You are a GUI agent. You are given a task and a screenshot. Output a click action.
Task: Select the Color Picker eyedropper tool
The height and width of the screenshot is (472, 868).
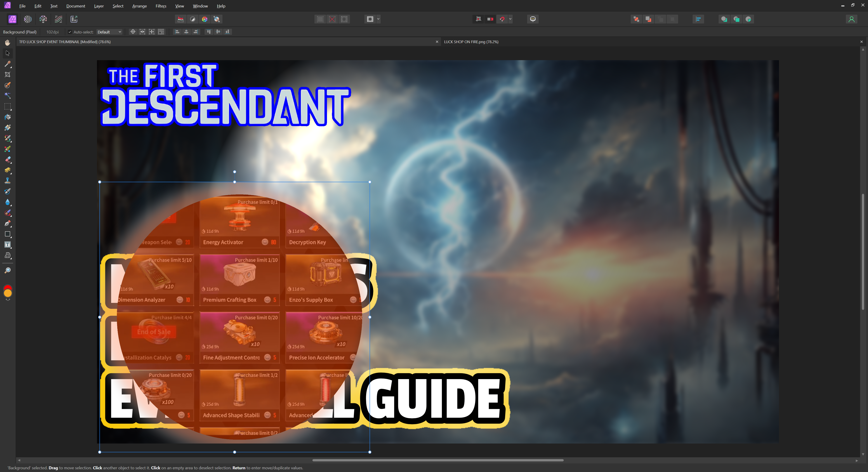pyautogui.click(x=7, y=64)
